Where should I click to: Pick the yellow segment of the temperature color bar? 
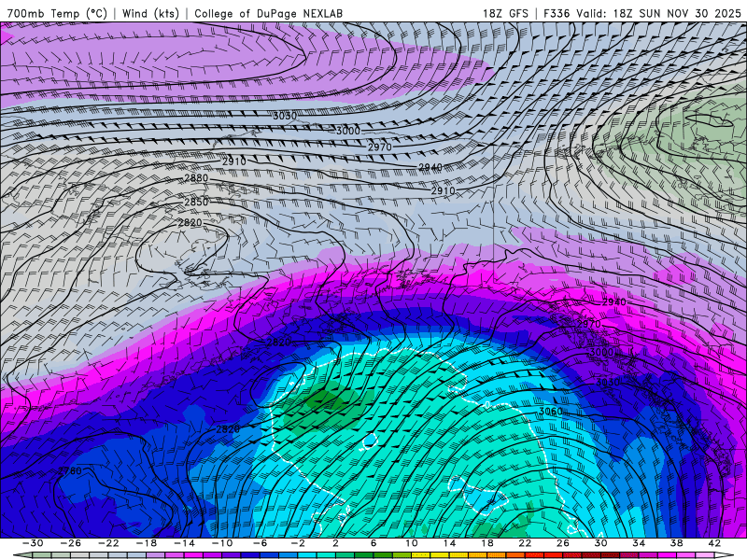(439, 555)
